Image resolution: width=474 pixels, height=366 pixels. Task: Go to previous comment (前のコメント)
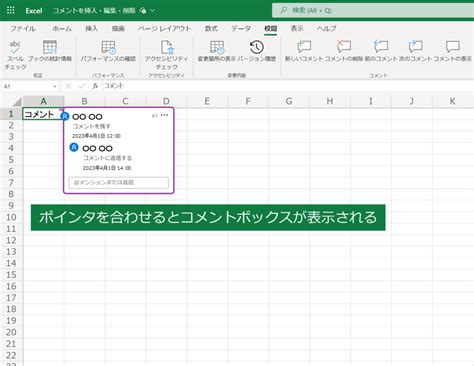pos(381,51)
